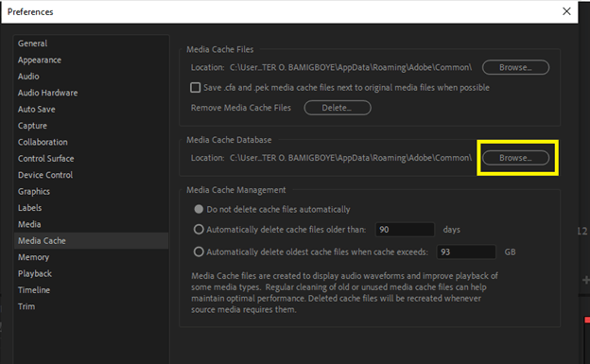Click the 93 GB cache size field
Image resolution: width=590 pixels, height=364 pixels.
(x=466, y=251)
